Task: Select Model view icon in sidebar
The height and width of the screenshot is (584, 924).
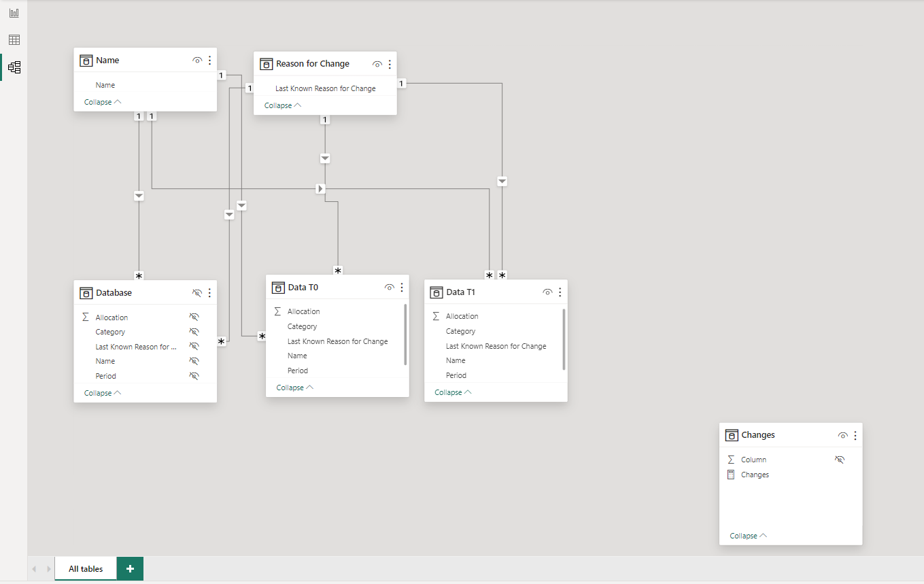Action: point(14,67)
